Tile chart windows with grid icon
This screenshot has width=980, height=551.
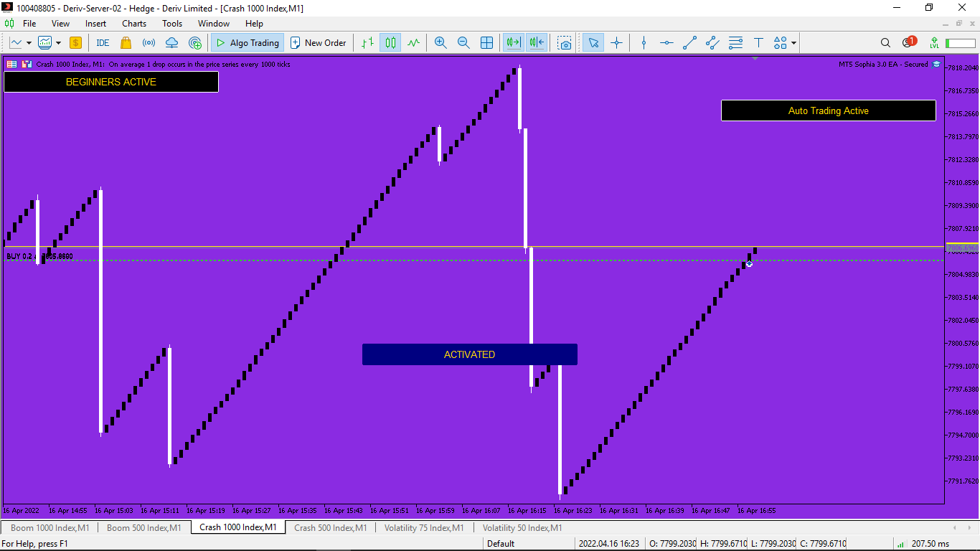(x=486, y=43)
